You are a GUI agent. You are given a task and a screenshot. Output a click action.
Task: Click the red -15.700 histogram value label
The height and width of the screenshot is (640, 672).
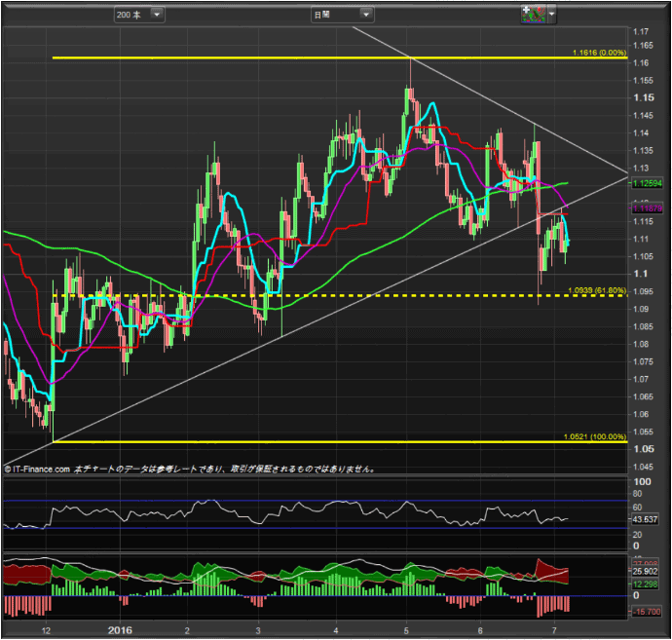646,612
